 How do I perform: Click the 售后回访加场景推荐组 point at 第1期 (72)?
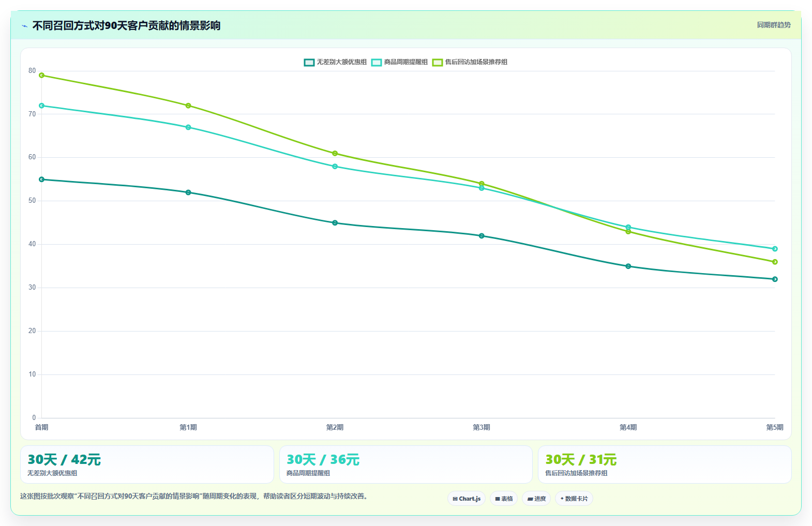188,106
